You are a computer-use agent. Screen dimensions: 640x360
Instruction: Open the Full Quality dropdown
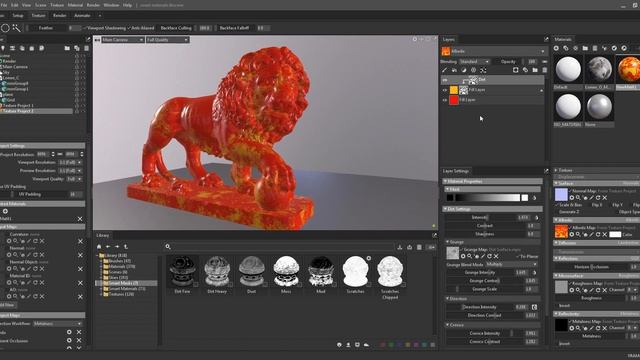(x=167, y=40)
